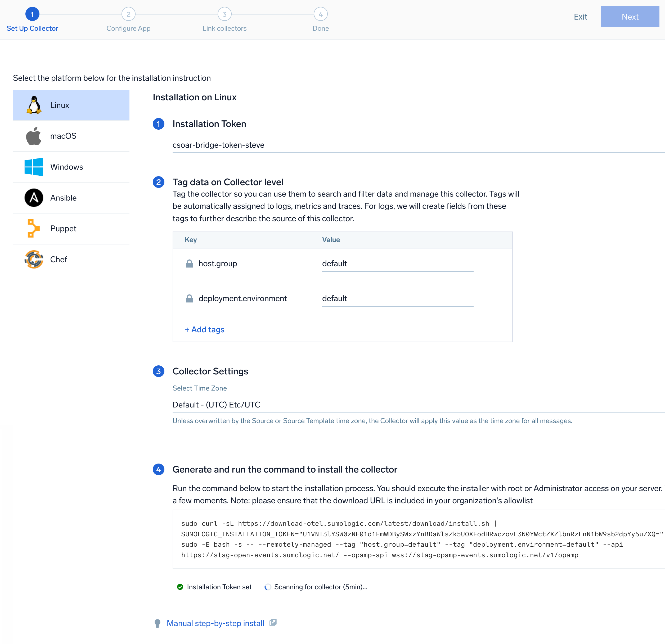665x644 pixels.
Task: Click the deployment.environment lock icon
Action: pyautogui.click(x=189, y=298)
